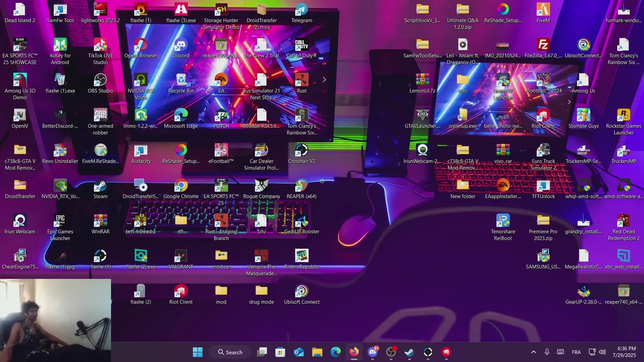Select the Stumble Guys desktop icon
Image resolution: width=644 pixels, height=362 pixels.
(x=583, y=119)
